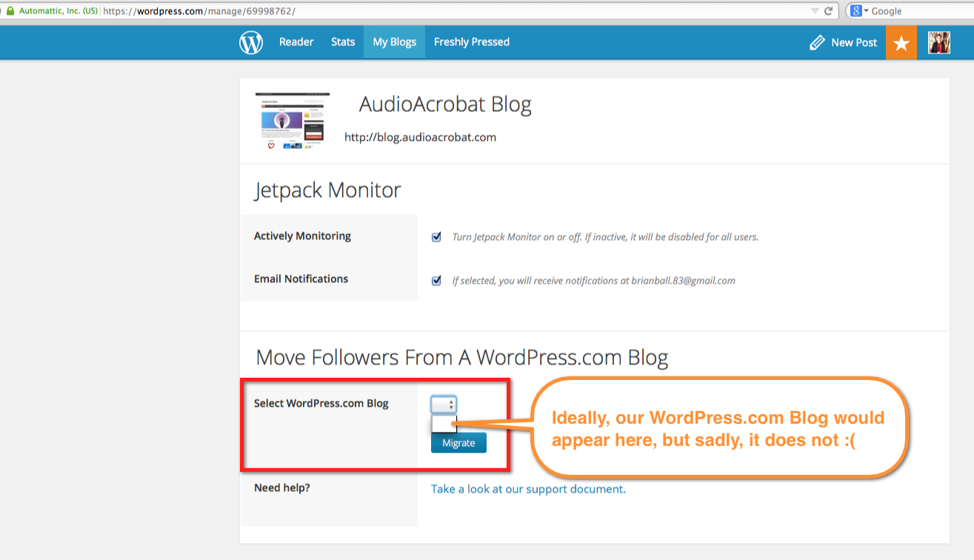Expand the Select WordPress.com Blog dropdown
974x560 pixels.
click(444, 404)
